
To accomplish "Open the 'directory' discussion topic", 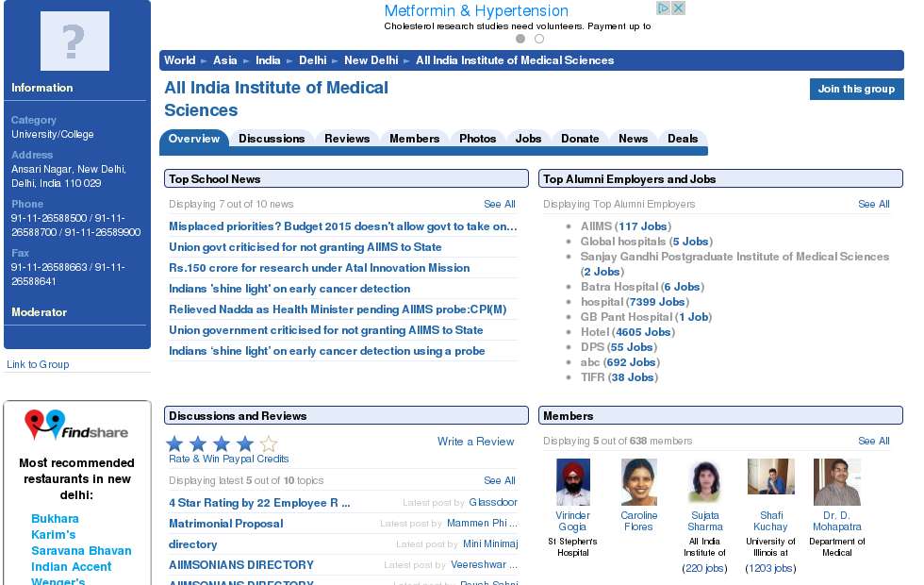I will (192, 544).
